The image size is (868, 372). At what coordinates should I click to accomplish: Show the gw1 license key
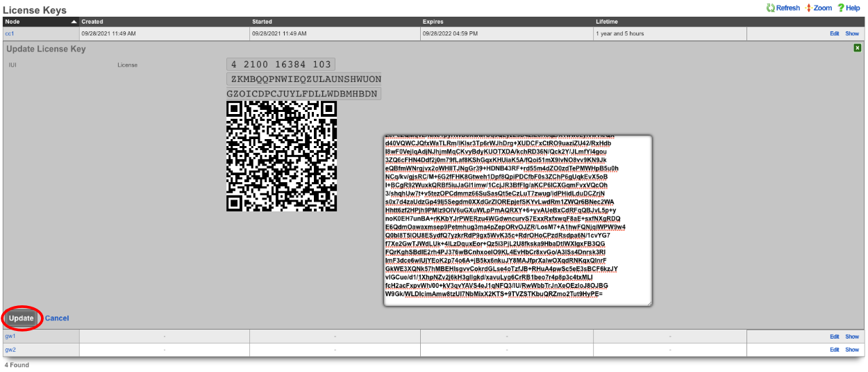tap(852, 337)
